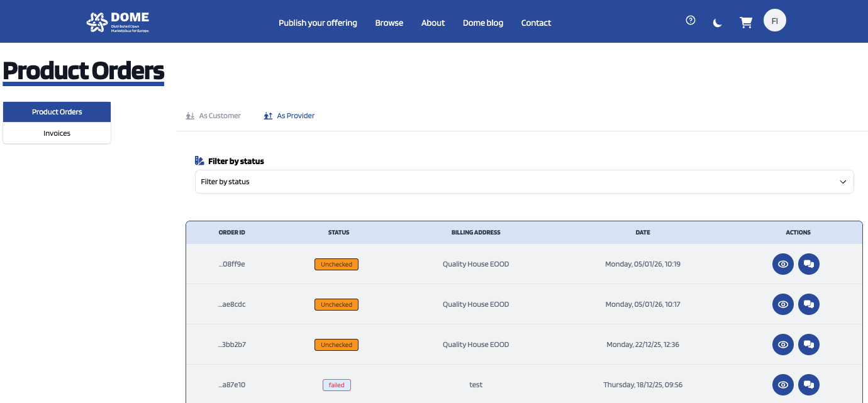Go to Dome blog page
Image resolution: width=868 pixels, height=403 pixels.
point(482,23)
